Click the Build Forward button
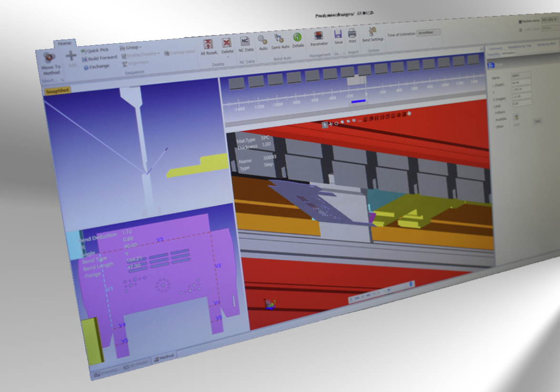Image resolution: width=560 pixels, height=392 pixels. (x=100, y=59)
